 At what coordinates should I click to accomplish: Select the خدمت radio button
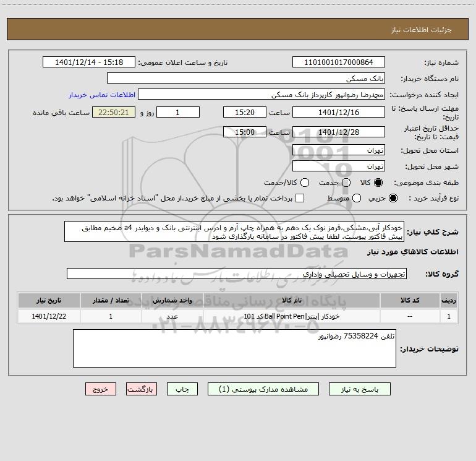tap(346, 183)
